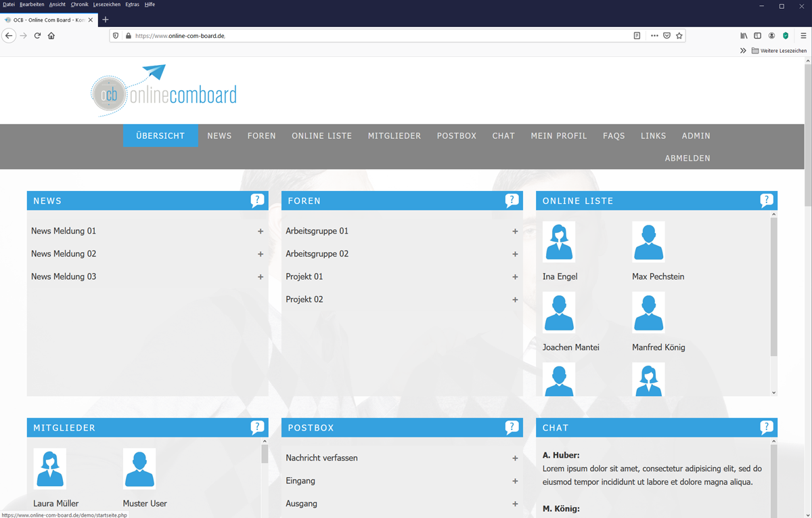
Task: Click Ina Engel's avatar in online list
Action: [559, 242]
